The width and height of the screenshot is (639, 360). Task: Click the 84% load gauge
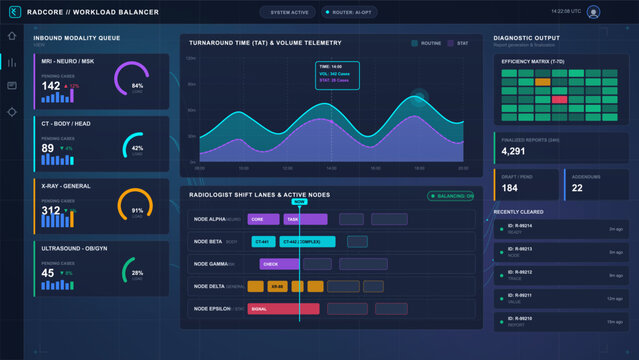[x=132, y=79]
